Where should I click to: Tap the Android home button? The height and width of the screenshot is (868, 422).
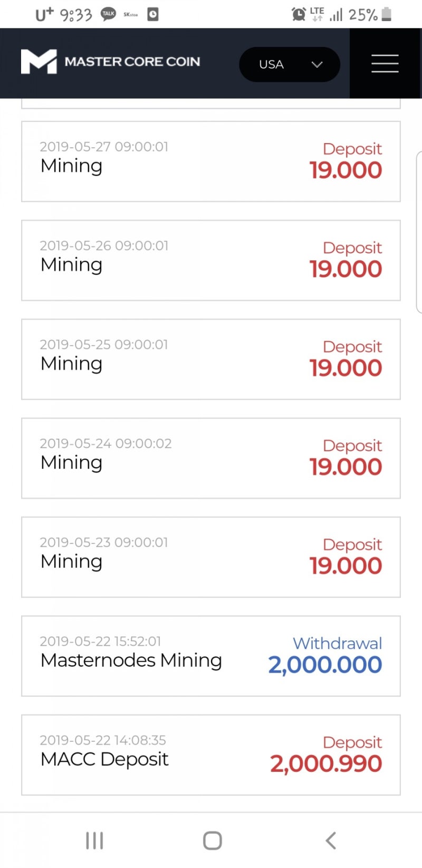click(212, 840)
